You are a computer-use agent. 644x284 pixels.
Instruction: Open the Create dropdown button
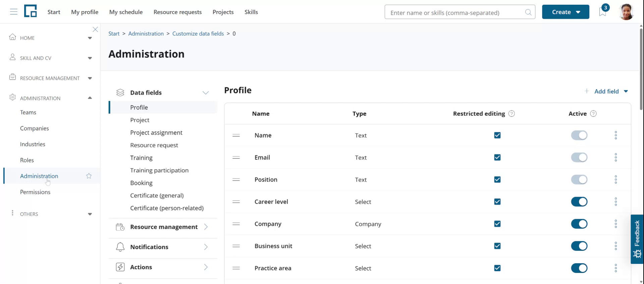566,12
